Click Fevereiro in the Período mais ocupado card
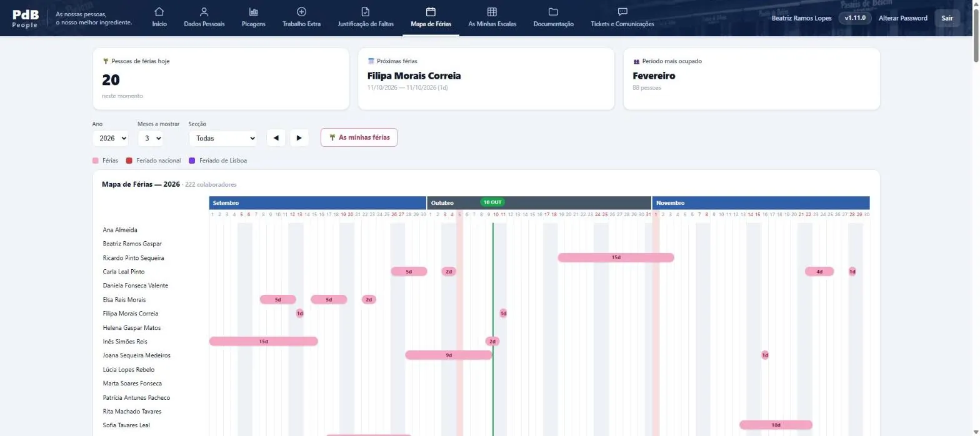 654,76
